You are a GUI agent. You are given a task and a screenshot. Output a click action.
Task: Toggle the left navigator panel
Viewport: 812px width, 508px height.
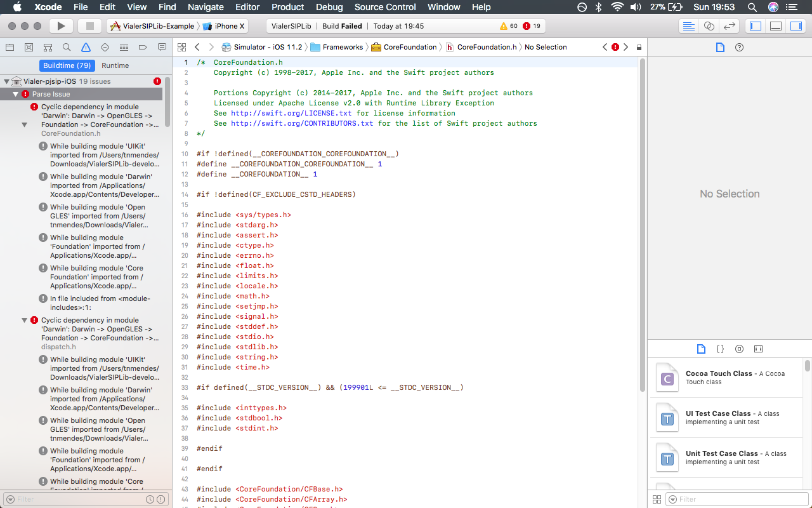756,25
